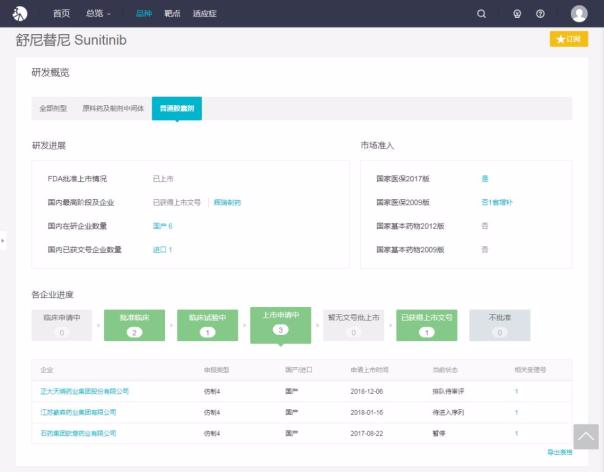Click the 相关受理号 column header

pyautogui.click(x=530, y=370)
